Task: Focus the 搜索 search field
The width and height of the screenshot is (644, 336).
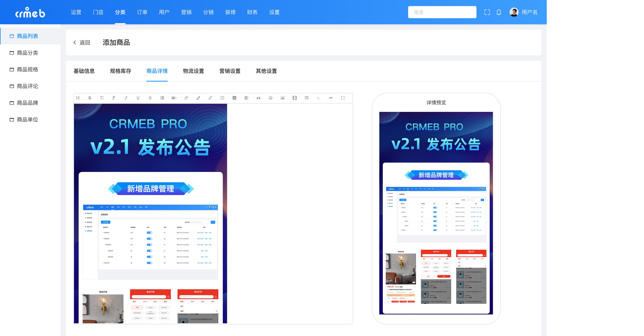Action: (x=442, y=12)
